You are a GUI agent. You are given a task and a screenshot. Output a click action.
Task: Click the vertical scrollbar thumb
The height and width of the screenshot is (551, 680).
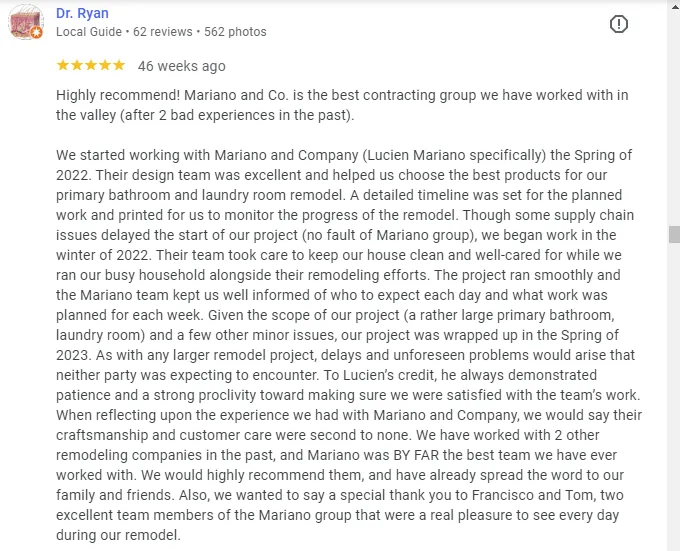coord(674,235)
